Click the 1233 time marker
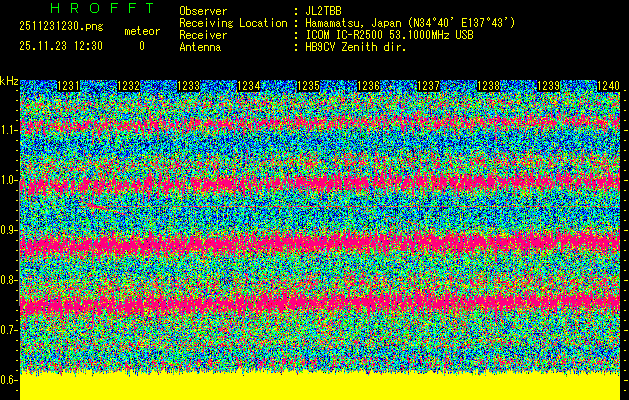The height and width of the screenshot is (400, 629). click(188, 87)
